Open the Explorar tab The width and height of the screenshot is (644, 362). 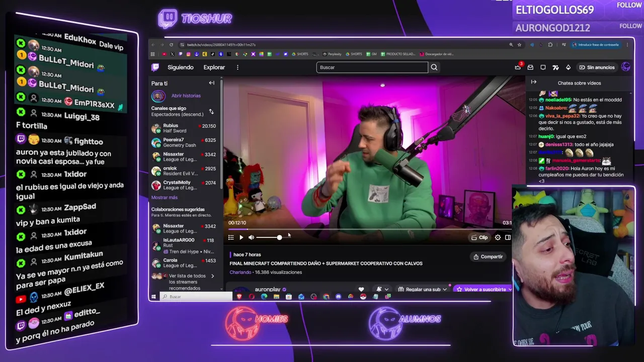tap(214, 67)
